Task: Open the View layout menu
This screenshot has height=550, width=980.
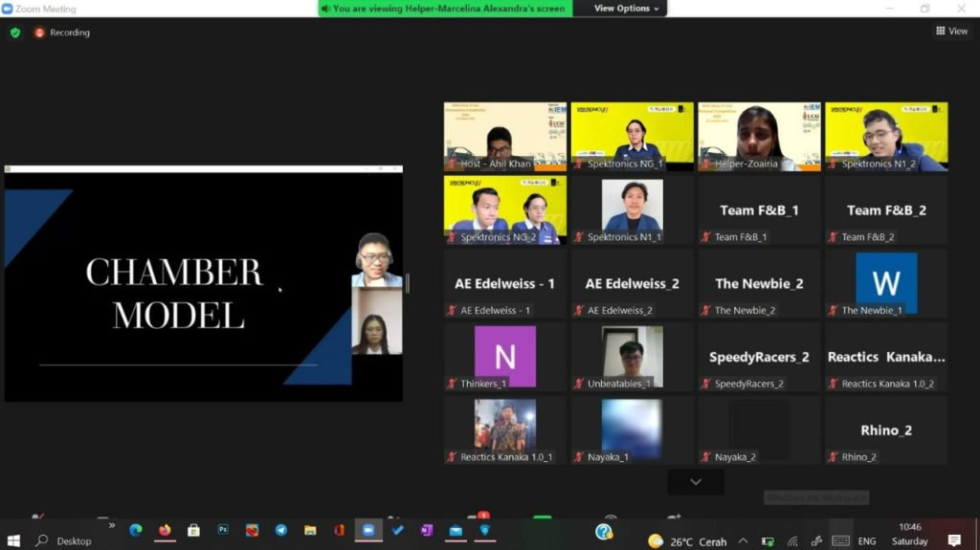Action: click(x=951, y=32)
